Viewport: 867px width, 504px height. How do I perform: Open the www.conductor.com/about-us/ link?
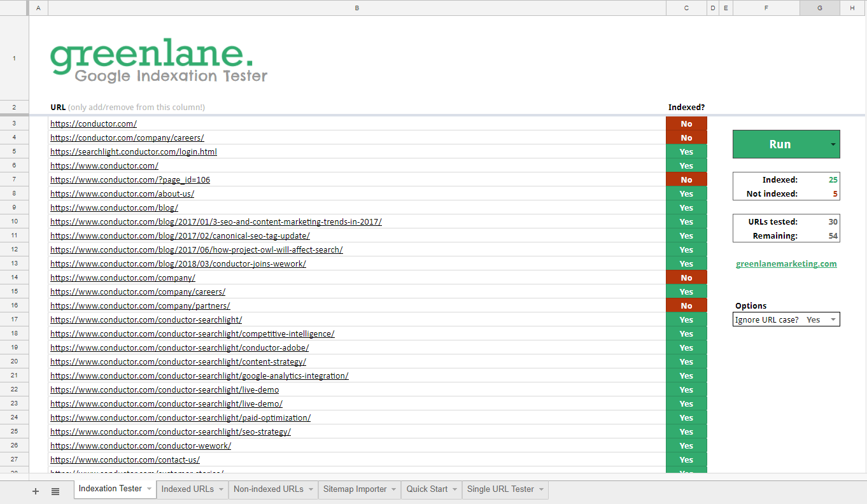[x=122, y=193]
